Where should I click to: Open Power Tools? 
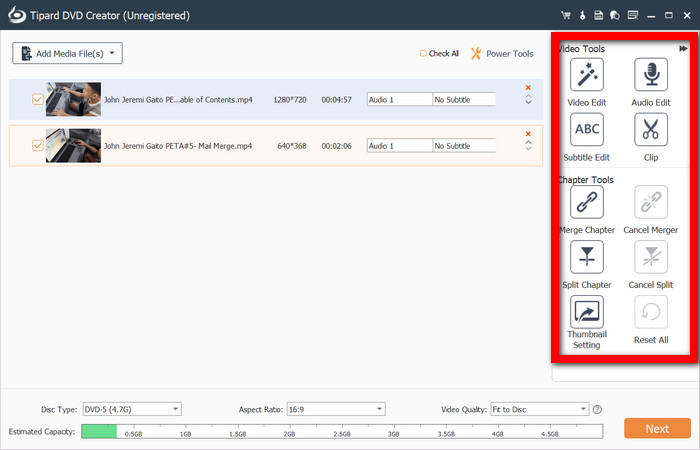pyautogui.click(x=502, y=54)
